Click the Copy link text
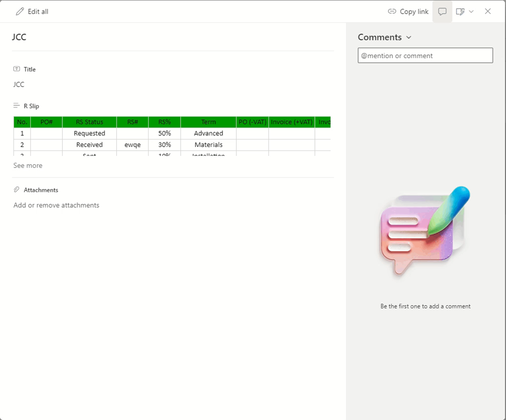 tap(414, 12)
